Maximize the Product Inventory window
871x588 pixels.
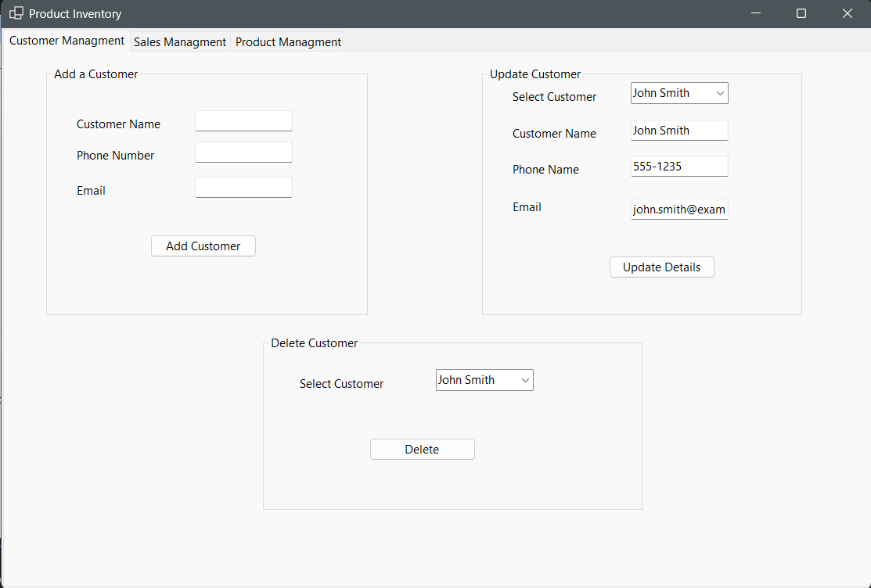pos(801,13)
